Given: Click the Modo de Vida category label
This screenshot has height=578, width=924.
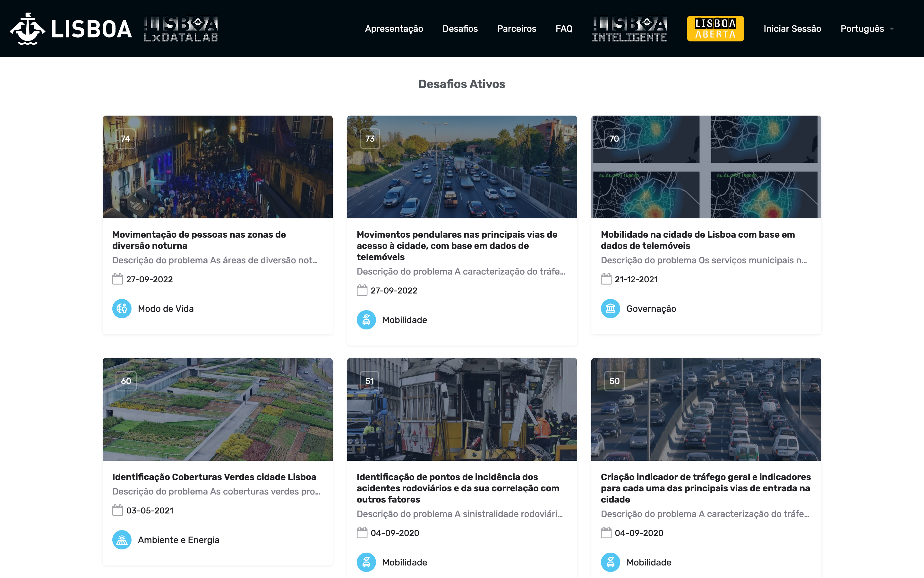Looking at the screenshot, I should [x=166, y=309].
